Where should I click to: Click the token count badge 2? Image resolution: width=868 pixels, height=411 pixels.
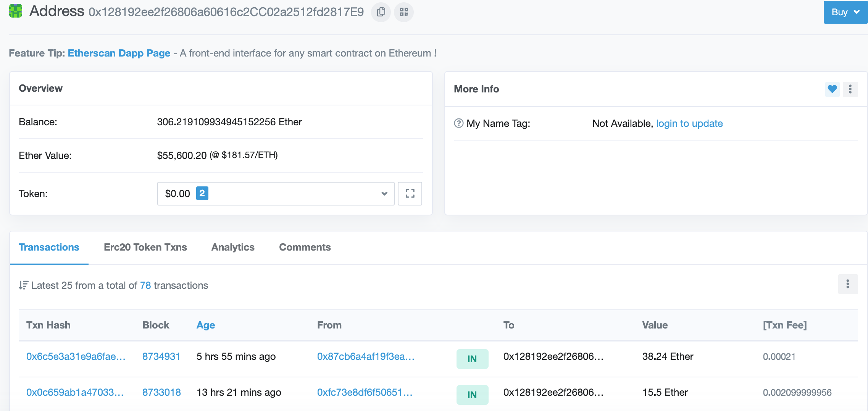(202, 193)
